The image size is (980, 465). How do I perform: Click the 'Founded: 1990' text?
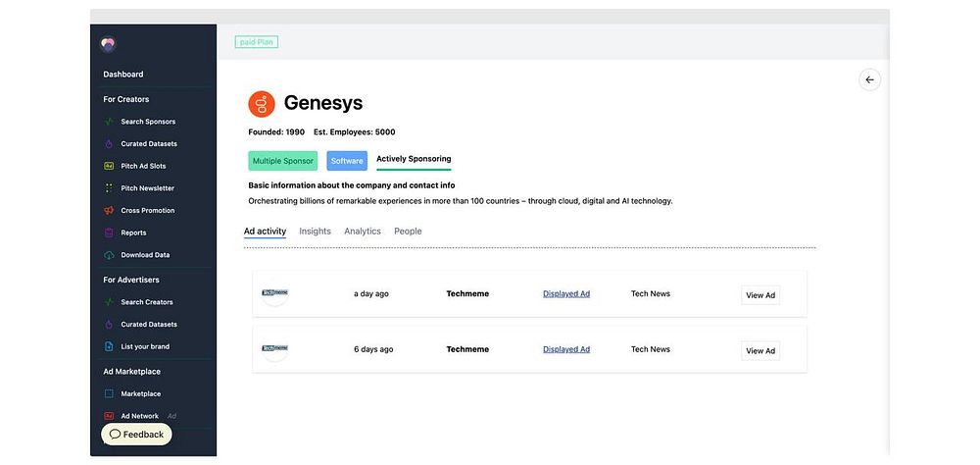276,132
